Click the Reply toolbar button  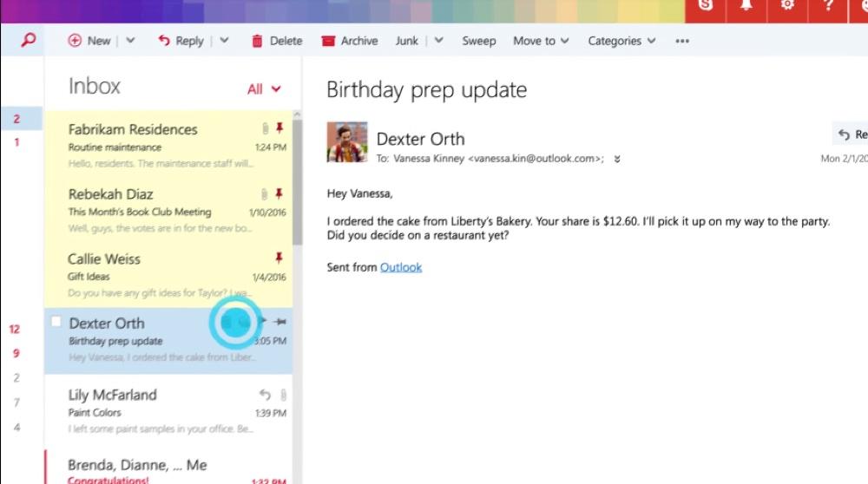tap(181, 41)
